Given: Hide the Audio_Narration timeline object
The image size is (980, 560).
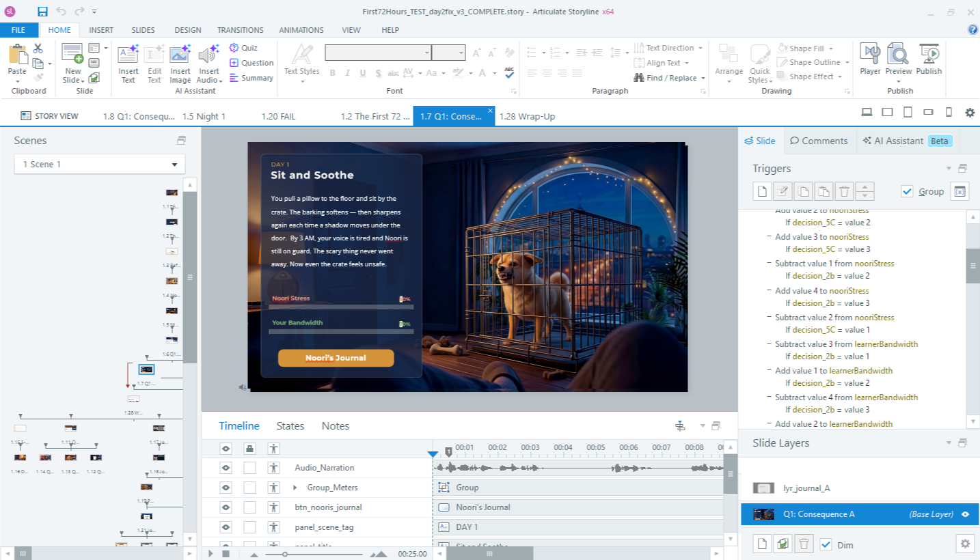Looking at the screenshot, I should click(226, 468).
